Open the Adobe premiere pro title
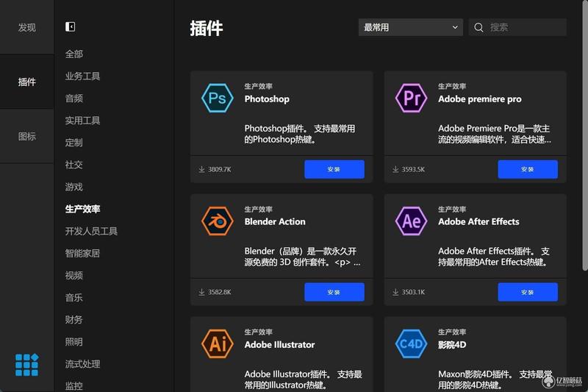This screenshot has width=588, height=392. click(480, 99)
